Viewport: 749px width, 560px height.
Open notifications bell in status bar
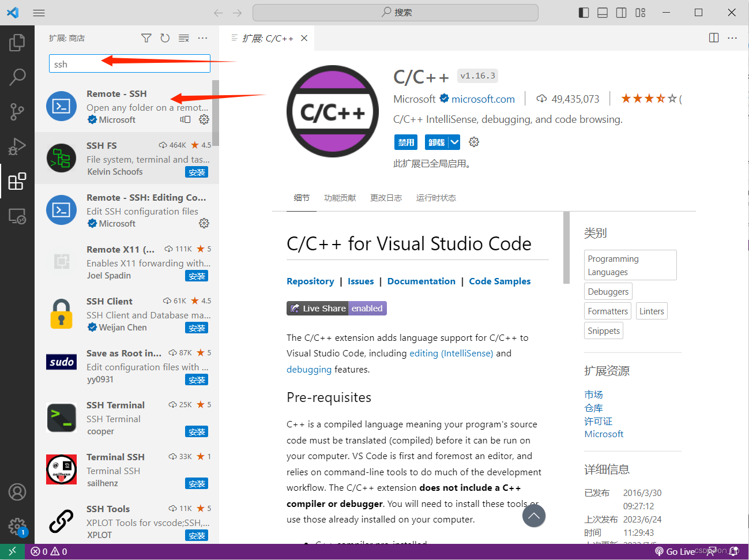pyautogui.click(x=735, y=551)
